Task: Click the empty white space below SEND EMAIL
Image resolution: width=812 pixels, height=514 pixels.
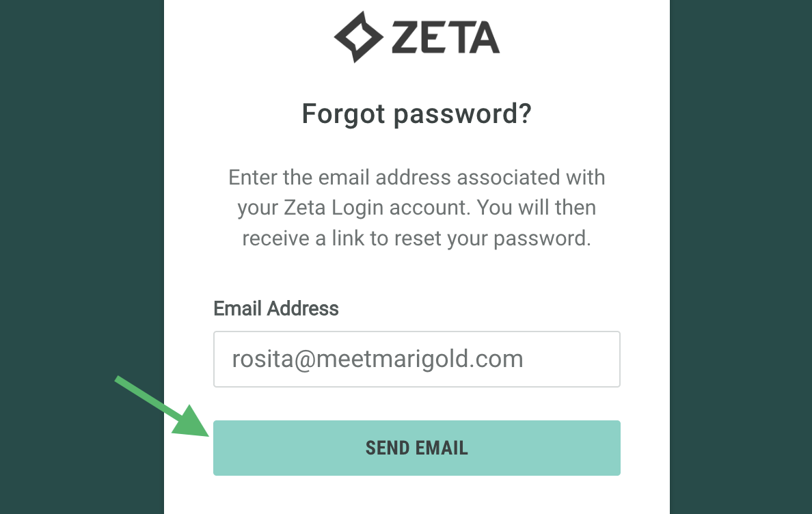Action: point(416,496)
